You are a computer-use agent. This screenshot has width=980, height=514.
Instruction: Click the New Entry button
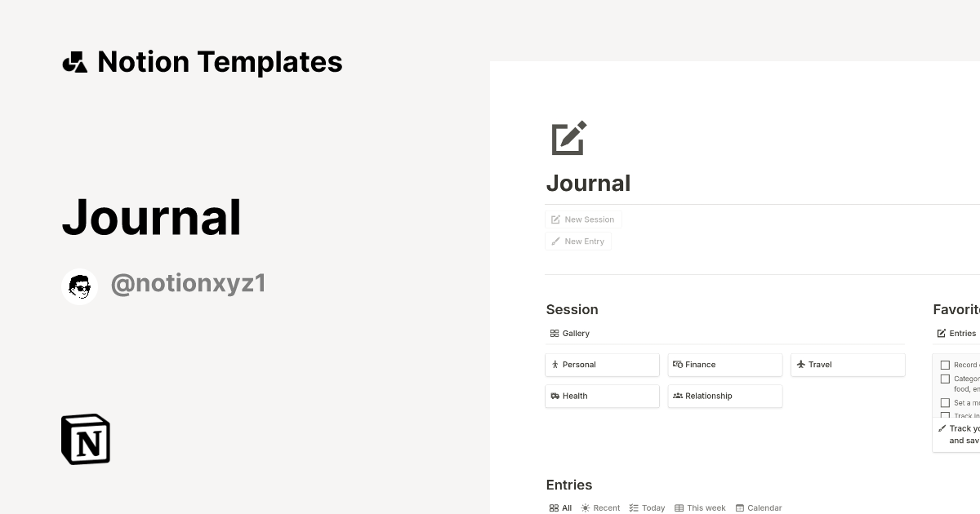[x=578, y=241]
